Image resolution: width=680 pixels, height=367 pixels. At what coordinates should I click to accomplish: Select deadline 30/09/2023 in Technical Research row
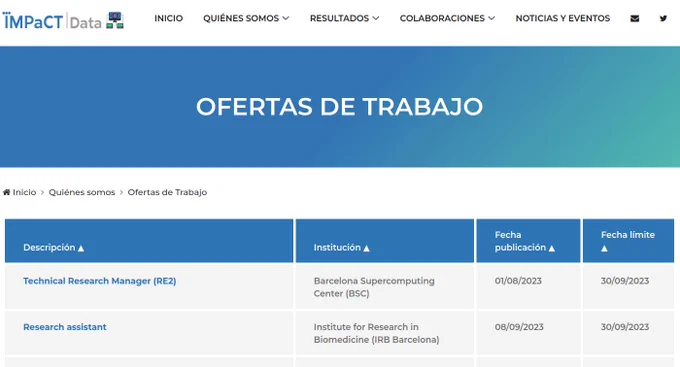[625, 281]
